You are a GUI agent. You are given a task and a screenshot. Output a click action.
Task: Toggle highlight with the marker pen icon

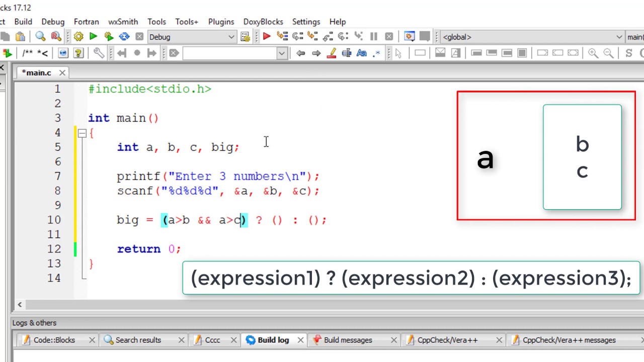pos(332,53)
